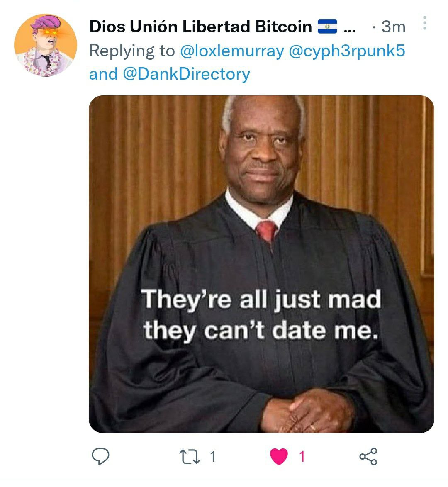Screen dimensions: 448x487
Task: View the pink-haired profile avatar
Action: pyautogui.click(x=45, y=45)
